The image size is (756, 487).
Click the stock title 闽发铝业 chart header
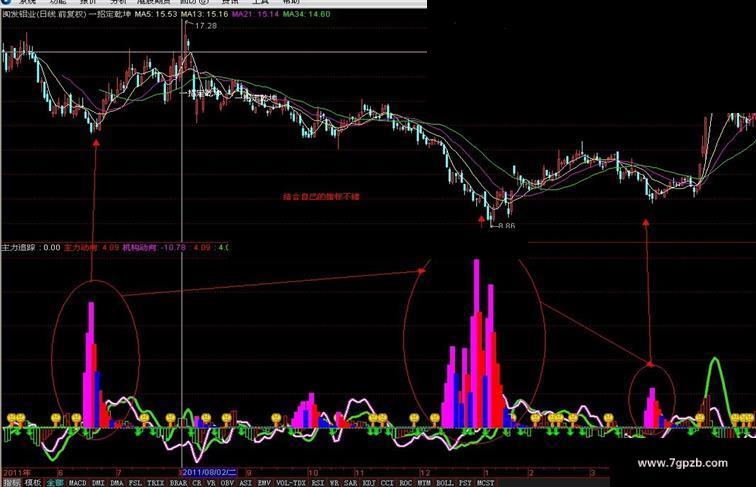[x=18, y=14]
